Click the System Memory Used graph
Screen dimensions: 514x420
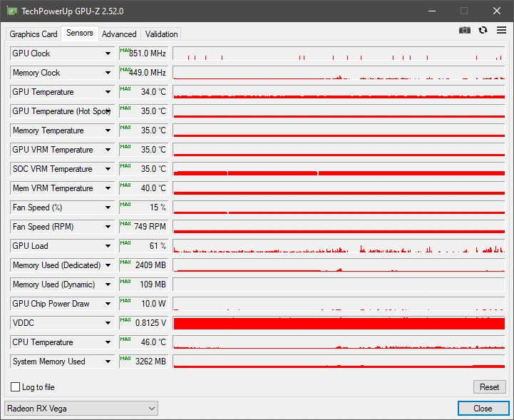coord(339,362)
